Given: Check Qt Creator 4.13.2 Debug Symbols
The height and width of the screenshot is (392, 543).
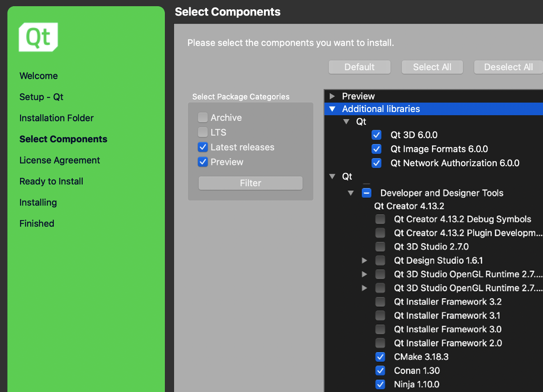Looking at the screenshot, I should pos(380,219).
